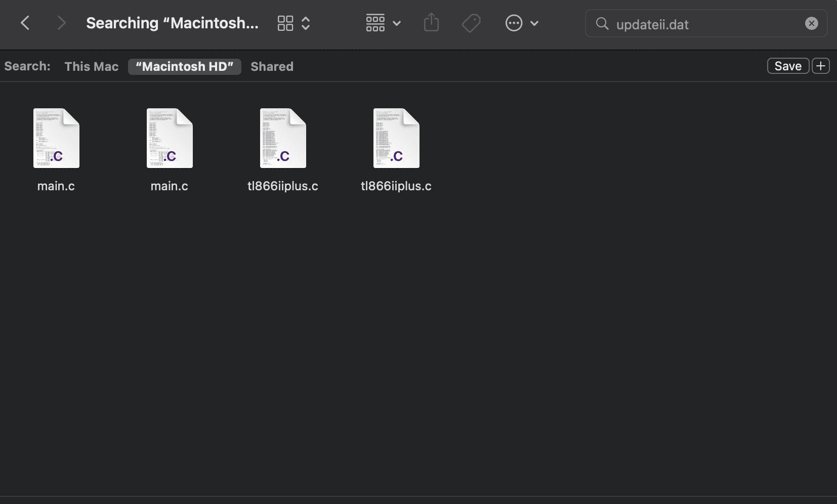Click the search magnifier icon
837x504 pixels.
coord(602,23)
